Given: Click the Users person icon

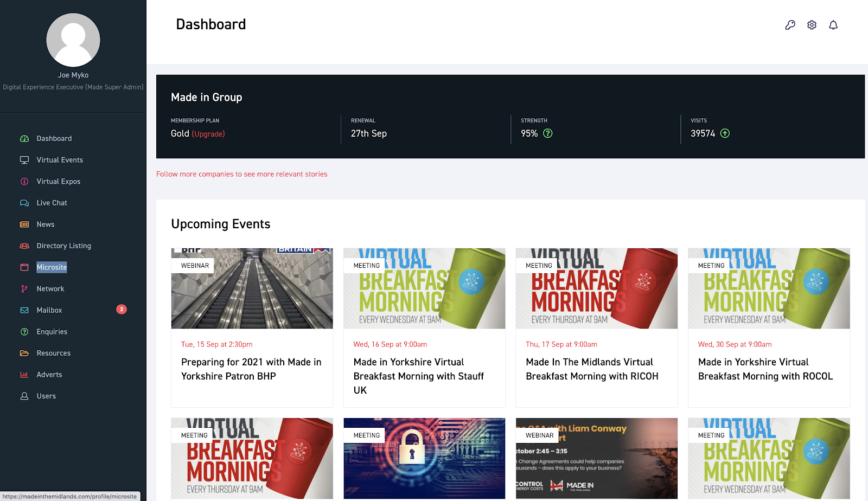Looking at the screenshot, I should tap(24, 396).
